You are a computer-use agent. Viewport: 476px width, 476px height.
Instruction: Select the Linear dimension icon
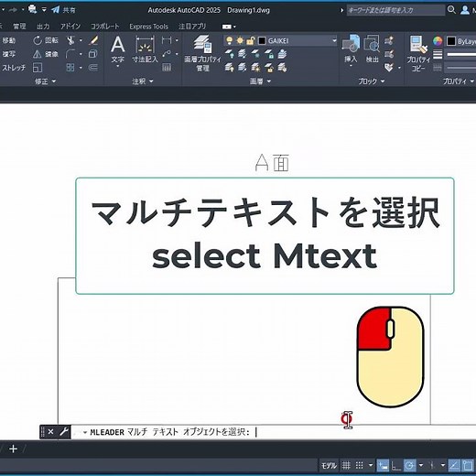point(167,40)
